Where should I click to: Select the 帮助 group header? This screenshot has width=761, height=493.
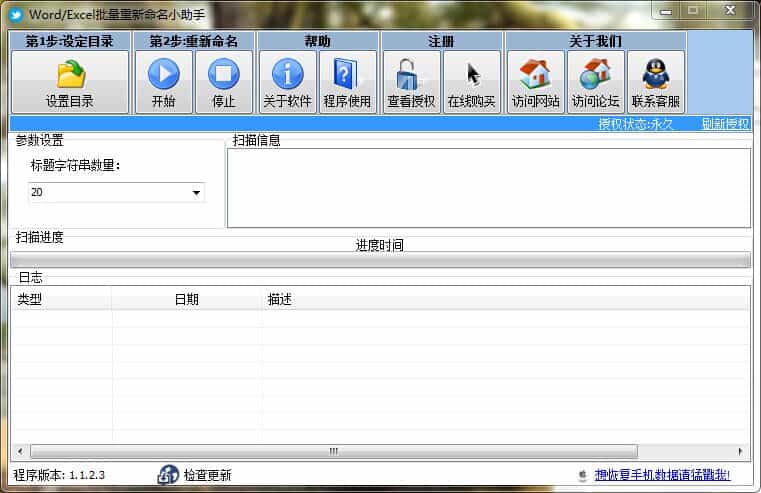click(318, 41)
